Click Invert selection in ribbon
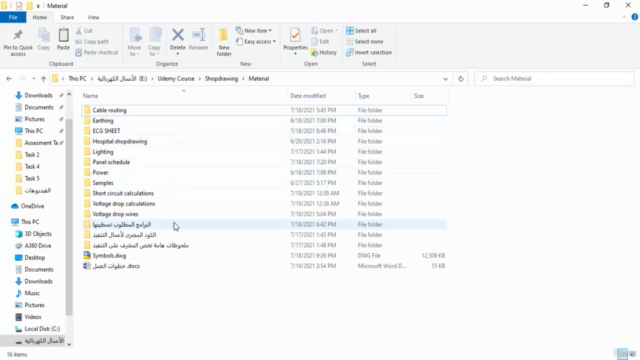The width and height of the screenshot is (640, 360). point(369,53)
